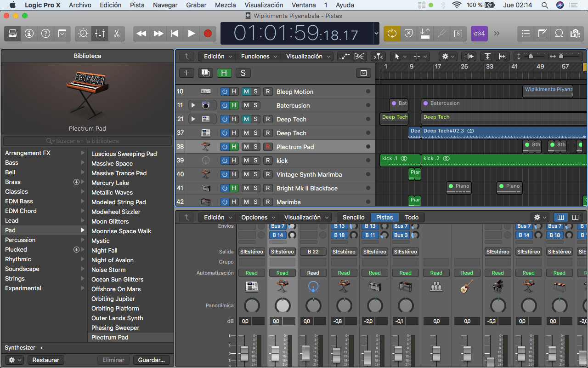Click the pan knob of the selected Plectrum Pad channel strip
This screenshot has height=368, width=588.
pyautogui.click(x=283, y=305)
